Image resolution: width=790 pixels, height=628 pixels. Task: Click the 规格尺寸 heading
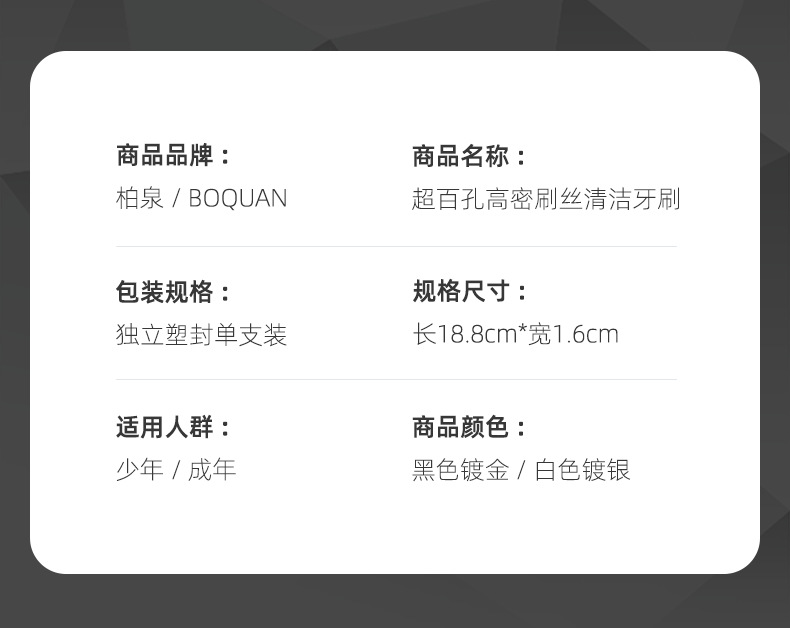(461, 292)
